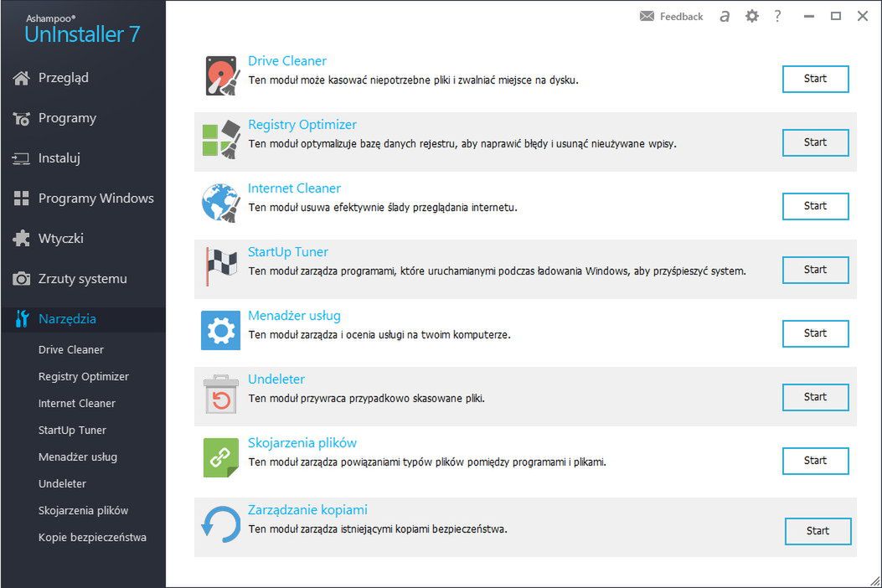Click the Internet Cleaner globe icon
The image size is (882, 588).
pyautogui.click(x=221, y=203)
